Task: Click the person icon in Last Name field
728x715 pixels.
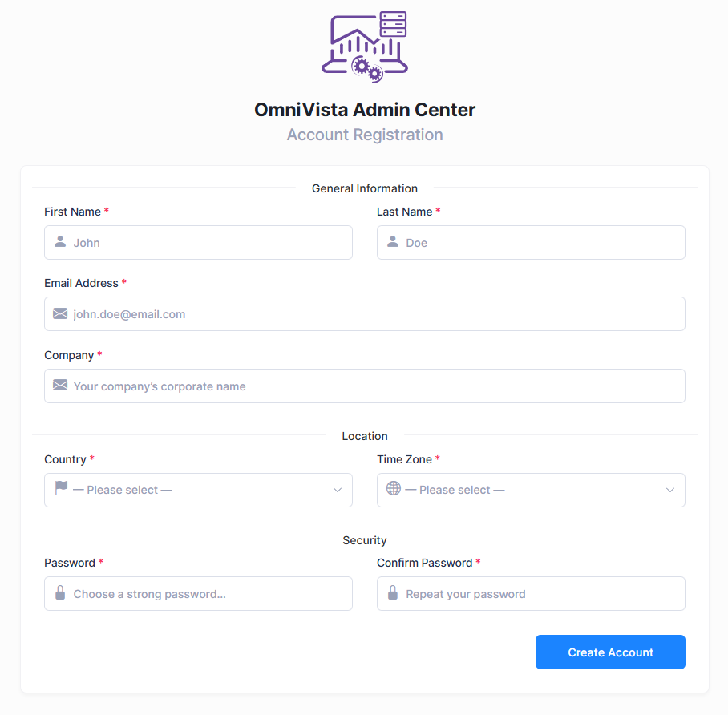Action: [393, 241]
